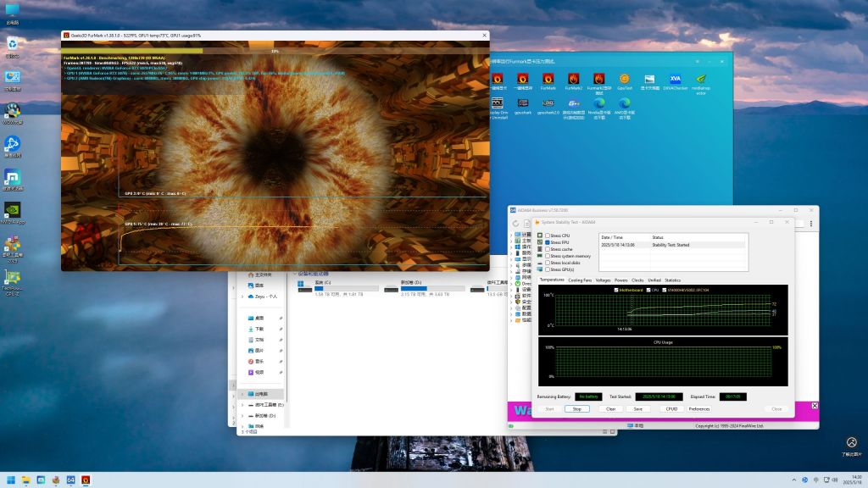Click the AIDA64 refresh toolbar icon
This screenshot has height=488, width=868.
(516, 224)
